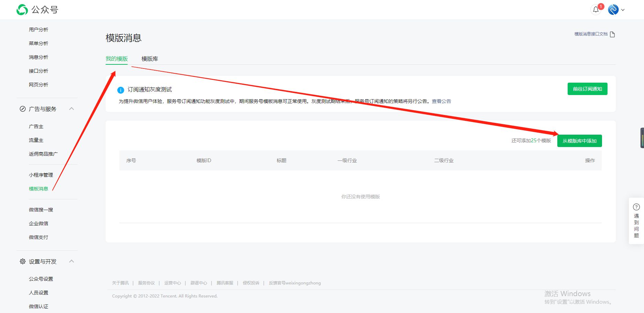Screen dimensions: 644x313
Task: Open notifications via the bell icon
Action: coord(596,9)
